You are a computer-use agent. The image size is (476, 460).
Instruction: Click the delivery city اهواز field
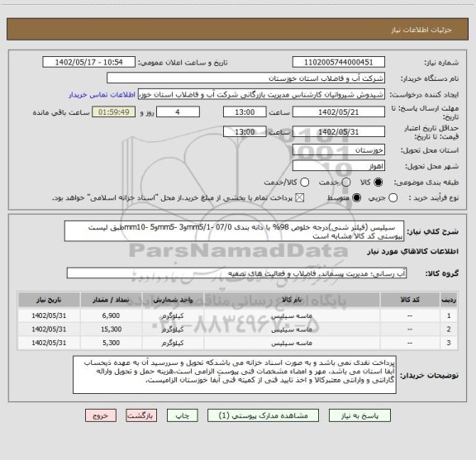pyautogui.click(x=339, y=166)
